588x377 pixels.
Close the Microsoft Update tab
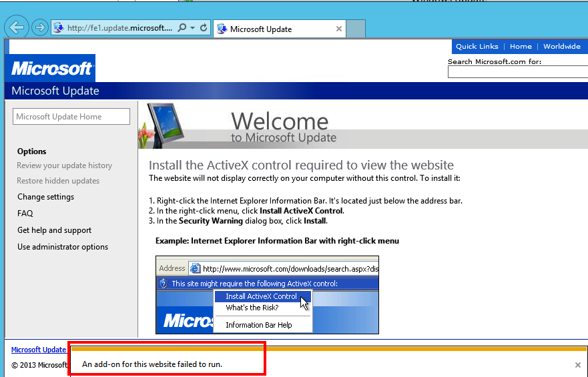click(338, 29)
